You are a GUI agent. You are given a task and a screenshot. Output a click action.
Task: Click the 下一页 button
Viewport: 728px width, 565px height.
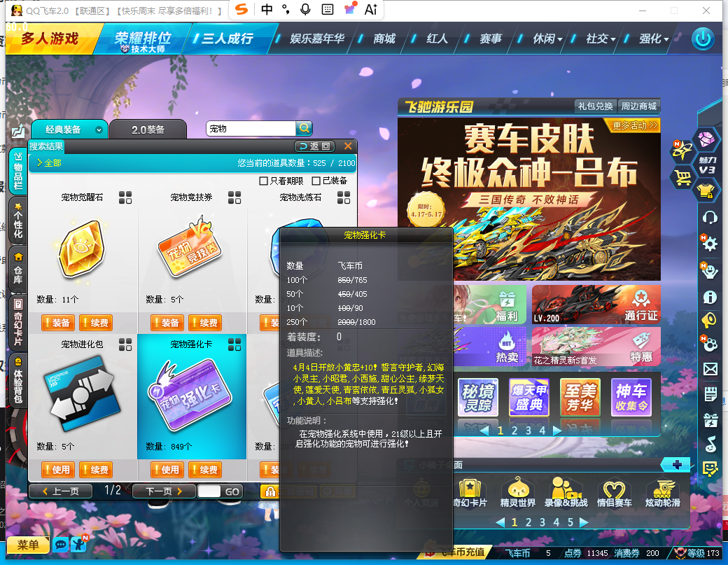(x=163, y=491)
